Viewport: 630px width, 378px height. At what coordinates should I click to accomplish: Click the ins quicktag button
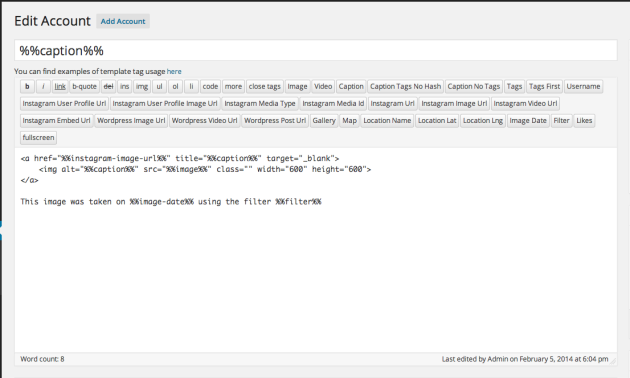click(x=125, y=86)
